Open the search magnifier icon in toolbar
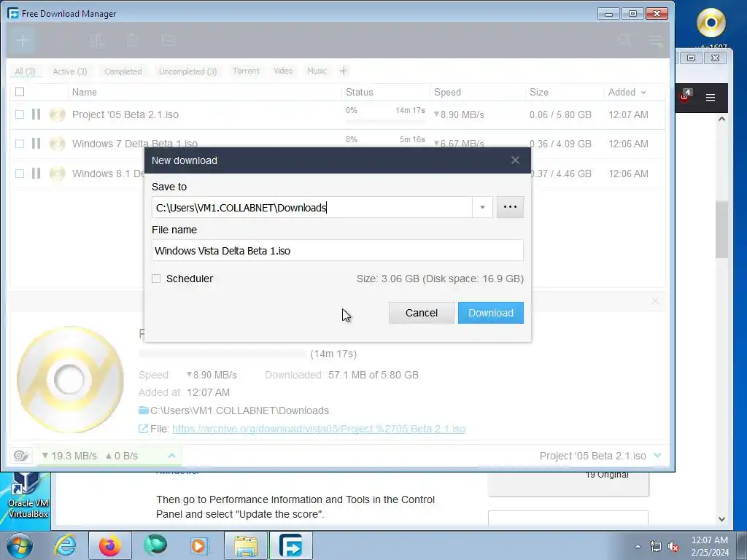Screen dimensions: 747x560 [x=624, y=41]
